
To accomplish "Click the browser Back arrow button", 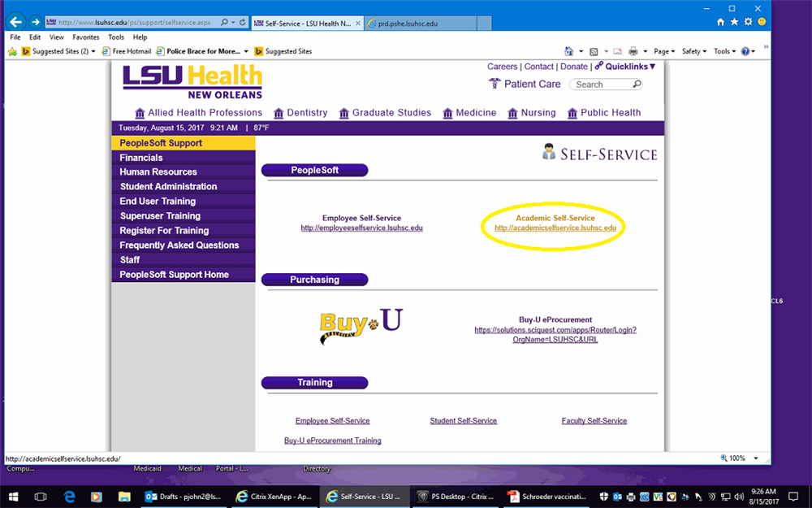I will click(15, 22).
